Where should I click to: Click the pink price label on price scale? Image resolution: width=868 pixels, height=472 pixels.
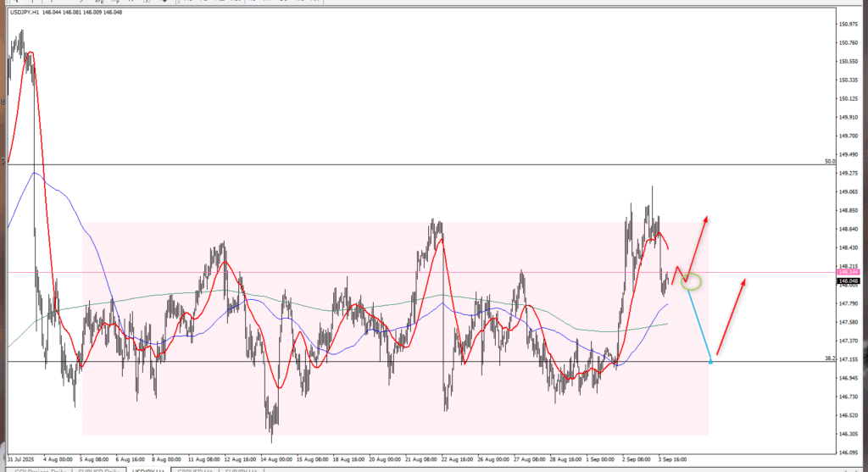[848, 272]
